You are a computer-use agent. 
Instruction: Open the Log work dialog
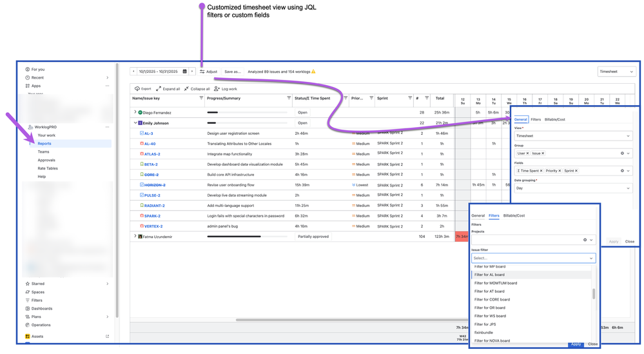(226, 89)
